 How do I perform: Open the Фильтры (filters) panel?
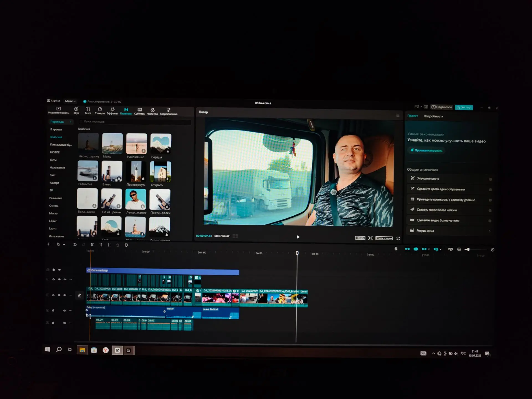pyautogui.click(x=152, y=111)
